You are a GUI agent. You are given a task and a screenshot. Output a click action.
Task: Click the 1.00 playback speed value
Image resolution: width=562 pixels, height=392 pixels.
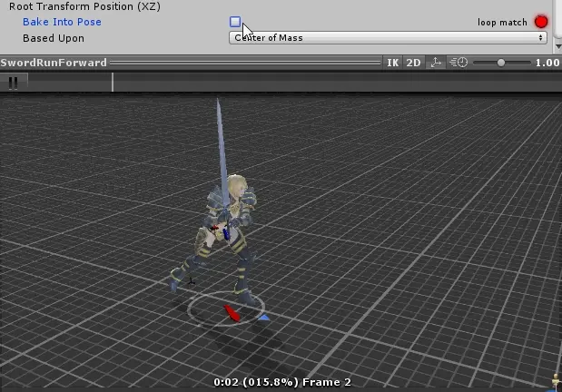click(547, 63)
